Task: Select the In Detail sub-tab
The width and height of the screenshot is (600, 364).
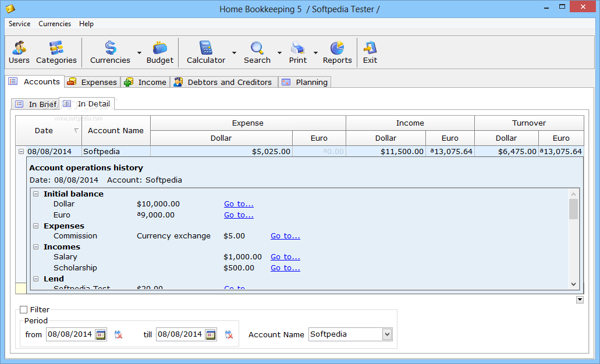Action: pos(87,104)
